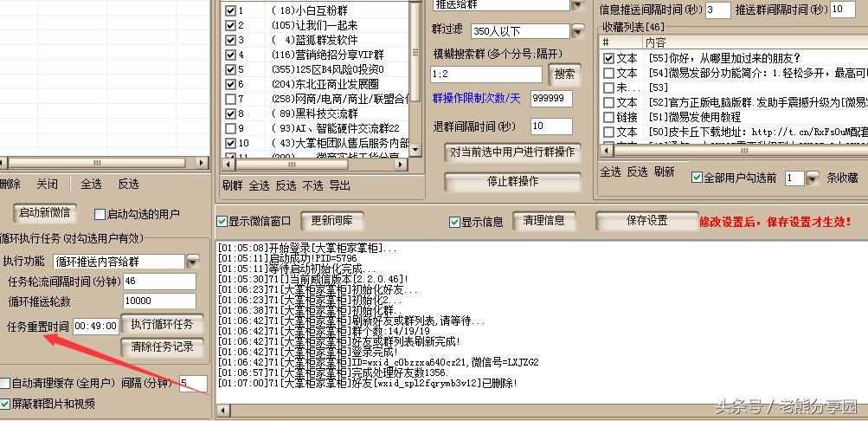Click 清理信息 button
Viewport: 868px width, 421px height.
click(543, 221)
